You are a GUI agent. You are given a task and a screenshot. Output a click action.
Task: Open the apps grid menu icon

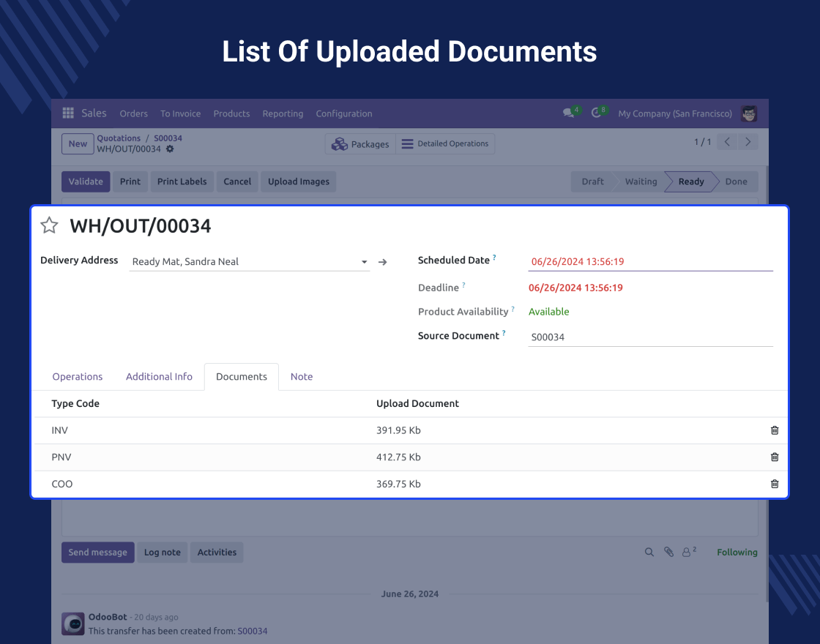click(68, 113)
